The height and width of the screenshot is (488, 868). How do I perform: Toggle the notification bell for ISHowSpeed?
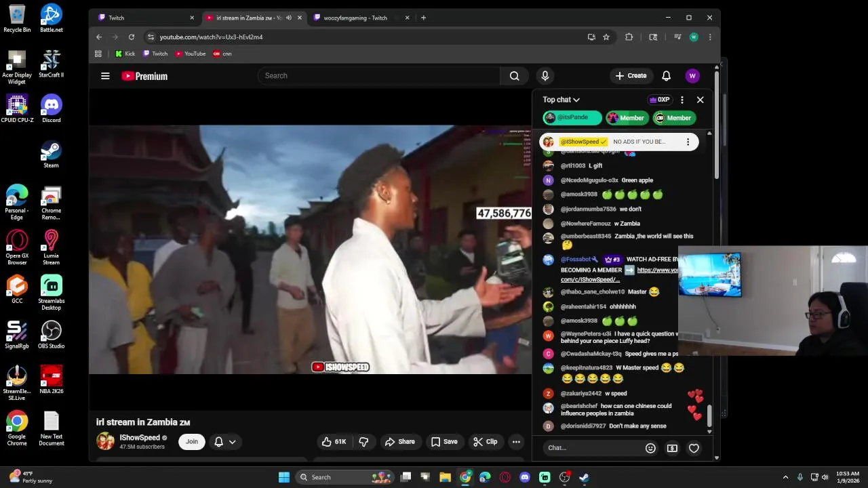[x=219, y=442]
